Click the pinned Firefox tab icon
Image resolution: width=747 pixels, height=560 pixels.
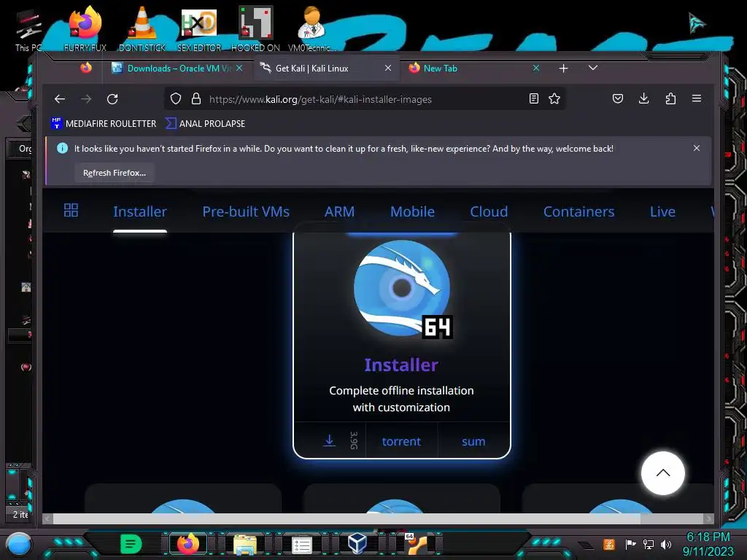tap(86, 68)
